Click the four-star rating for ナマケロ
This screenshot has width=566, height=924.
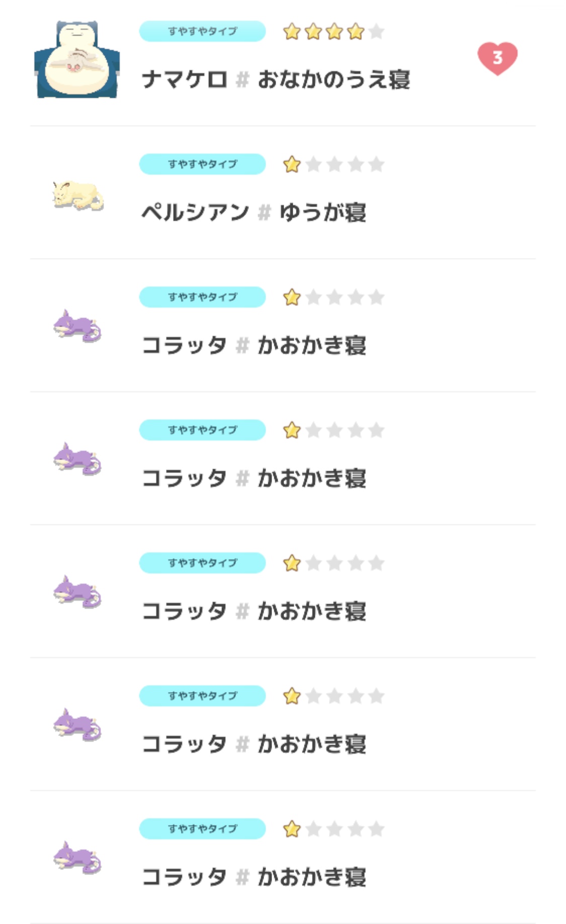[333, 32]
